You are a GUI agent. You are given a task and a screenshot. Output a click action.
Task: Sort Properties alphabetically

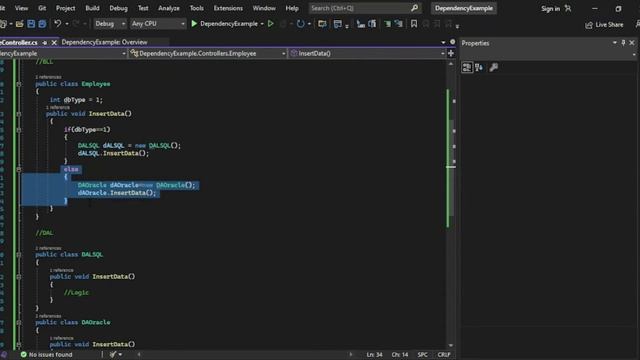[x=479, y=67]
